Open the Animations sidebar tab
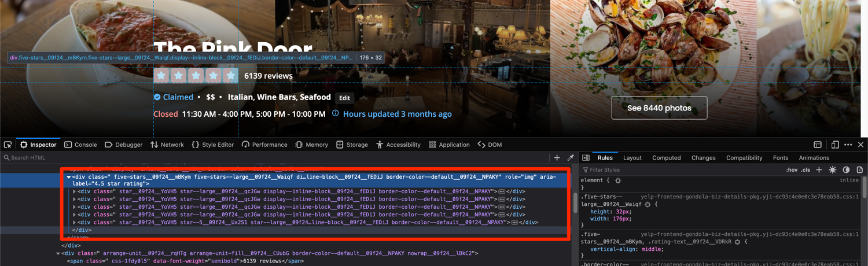The width and height of the screenshot is (868, 266). coord(814,158)
